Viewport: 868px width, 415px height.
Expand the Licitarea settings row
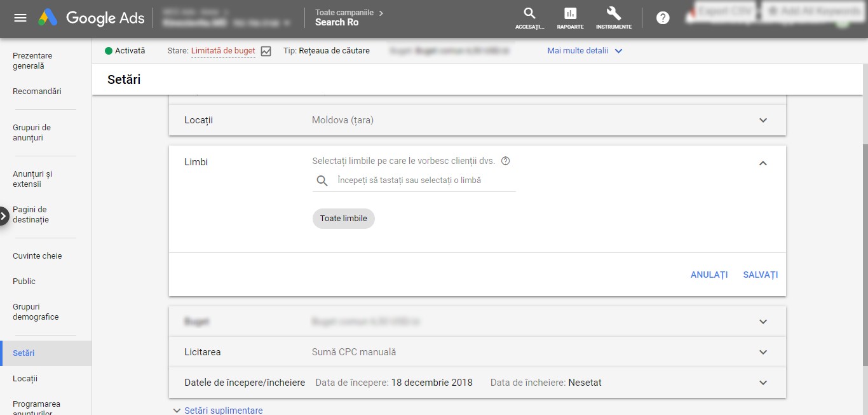coord(763,352)
